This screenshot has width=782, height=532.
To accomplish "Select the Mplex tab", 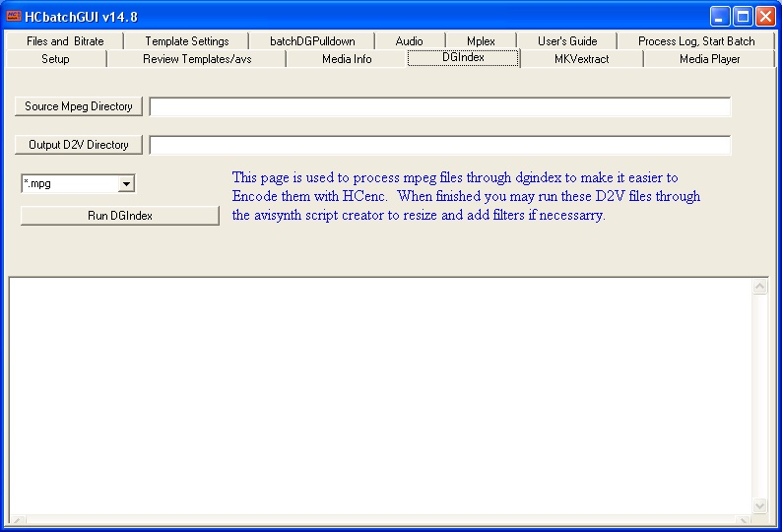I will coord(481,41).
